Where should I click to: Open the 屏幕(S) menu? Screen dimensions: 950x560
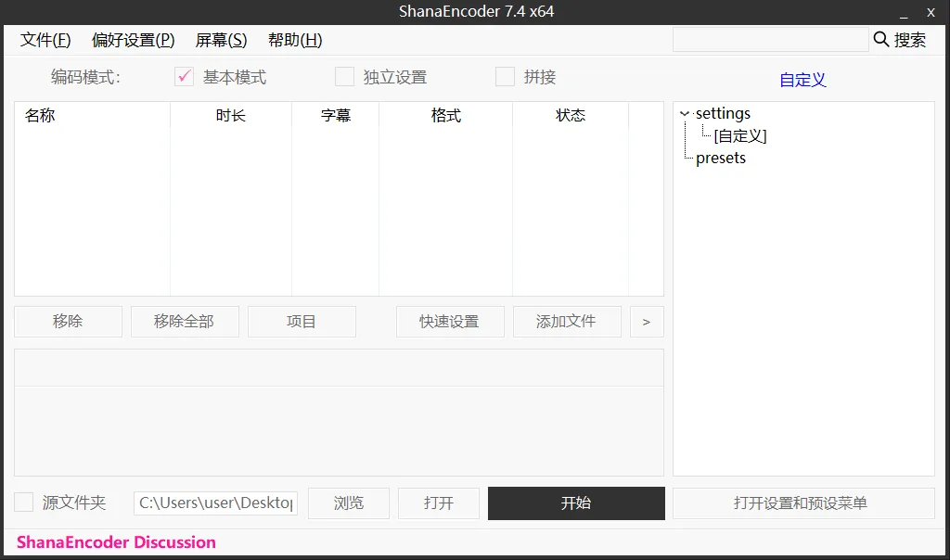pyautogui.click(x=221, y=40)
